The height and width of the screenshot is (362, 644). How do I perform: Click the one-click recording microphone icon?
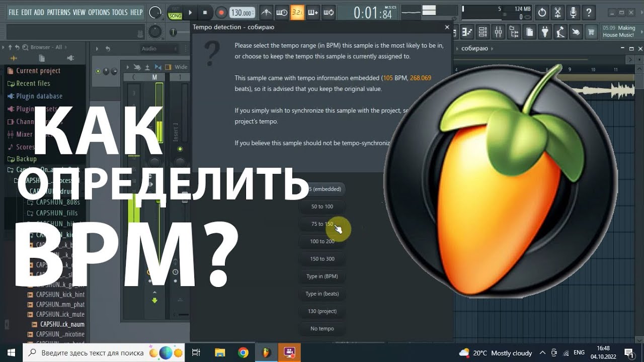tap(573, 13)
